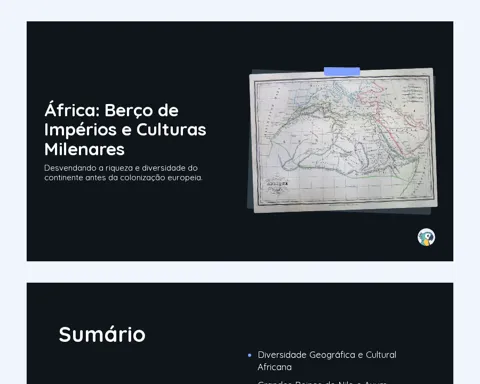
Task: Click the round parrot logo icon
Action: [x=426, y=237]
